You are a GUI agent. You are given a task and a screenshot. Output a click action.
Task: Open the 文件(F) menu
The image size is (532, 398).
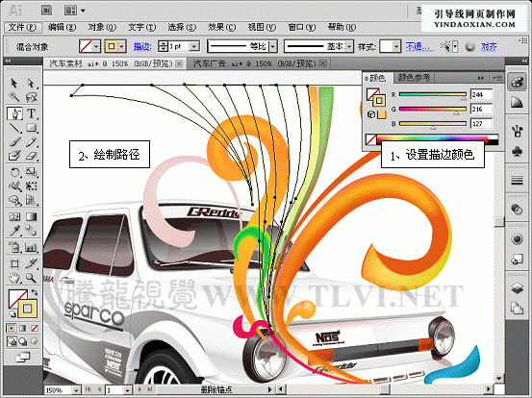(x=22, y=28)
